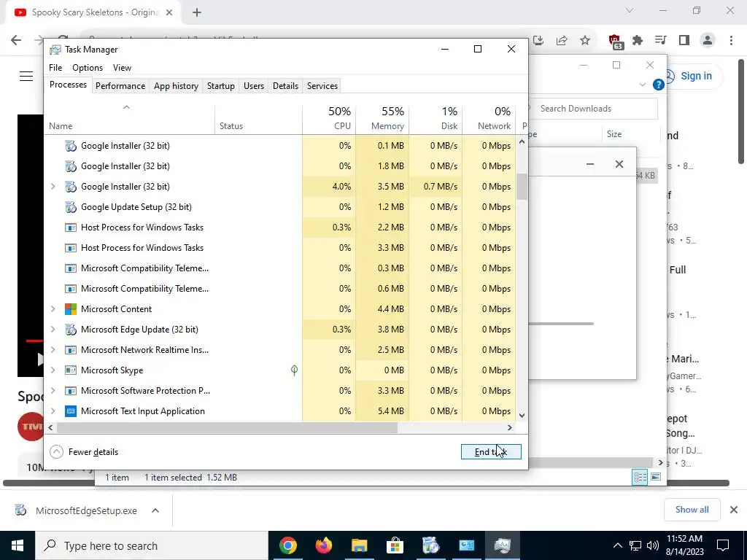Click Chrome share page icon
This screenshot has width=747, height=560.
coord(562,41)
